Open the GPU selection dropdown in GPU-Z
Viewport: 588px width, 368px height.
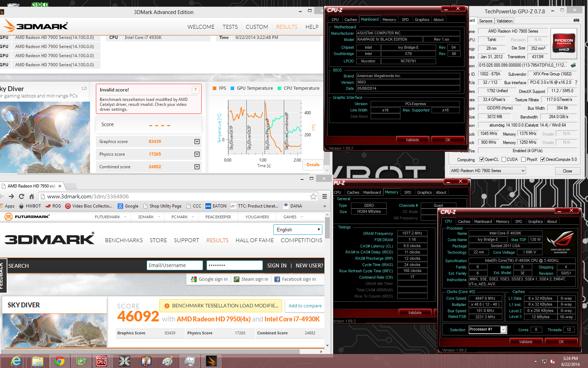(488, 171)
